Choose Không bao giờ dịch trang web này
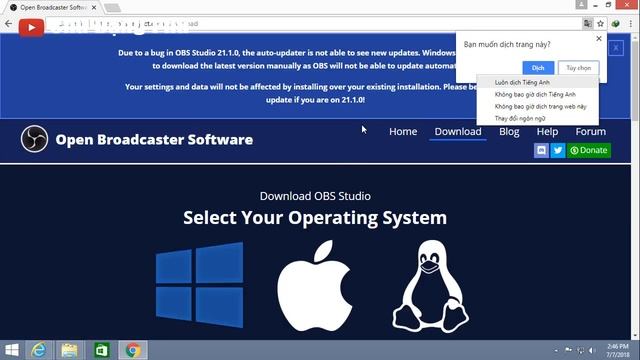The image size is (640, 360). pyautogui.click(x=538, y=107)
